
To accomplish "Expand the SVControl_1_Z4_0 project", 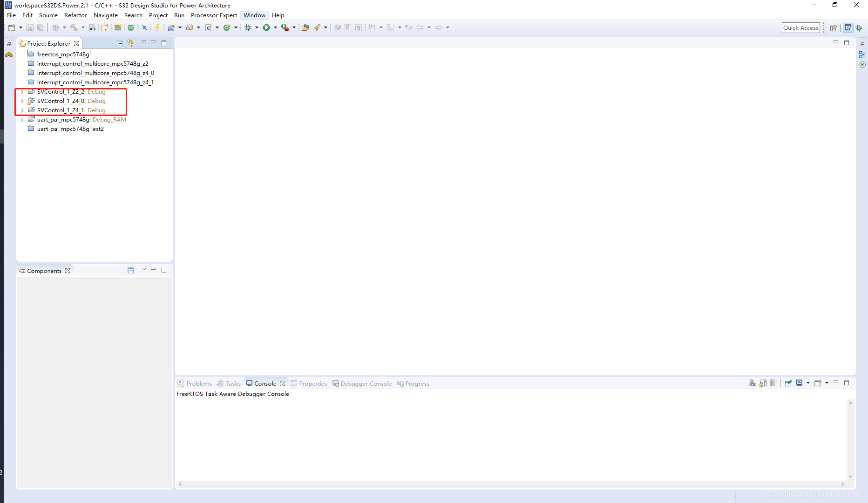I will pos(22,101).
